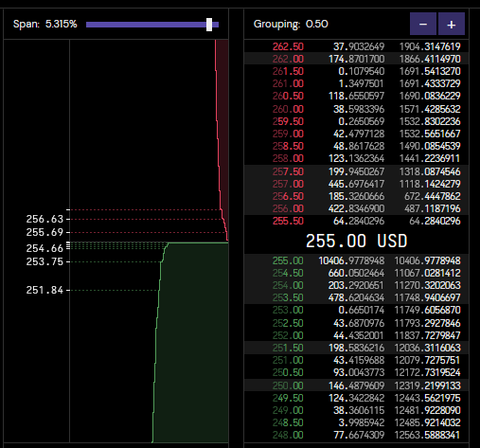
Task: Click the plus button to increase grouping
Action: [452, 24]
